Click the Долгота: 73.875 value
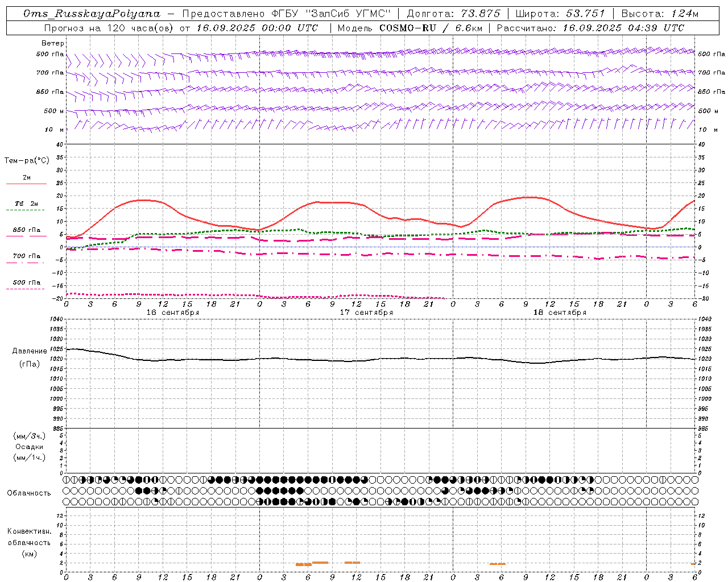Image resolution: width=728 pixels, height=582 pixels. [x=453, y=14]
